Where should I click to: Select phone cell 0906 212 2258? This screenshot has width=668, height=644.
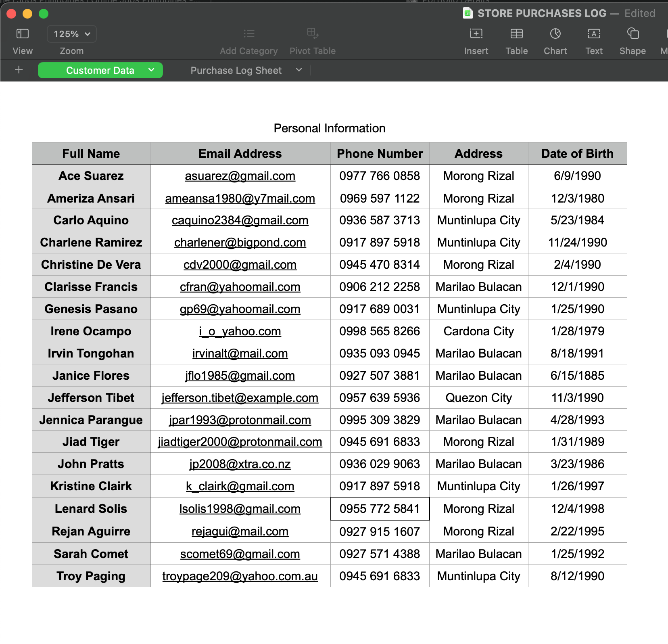click(x=380, y=287)
